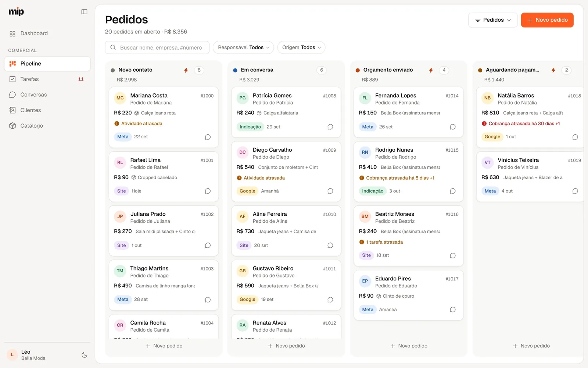Click 1 tarefa atrasada on Beatriz card
The image size is (588, 368).
tap(381, 242)
